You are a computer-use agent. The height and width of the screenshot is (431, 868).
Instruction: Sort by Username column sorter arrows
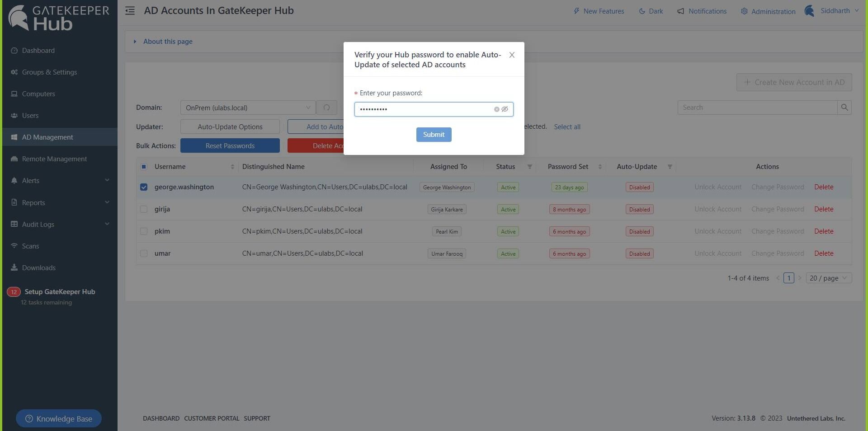tap(232, 167)
